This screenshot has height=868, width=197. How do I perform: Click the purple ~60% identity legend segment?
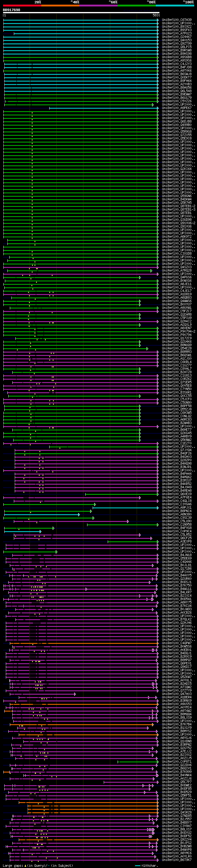tap(99, 6)
